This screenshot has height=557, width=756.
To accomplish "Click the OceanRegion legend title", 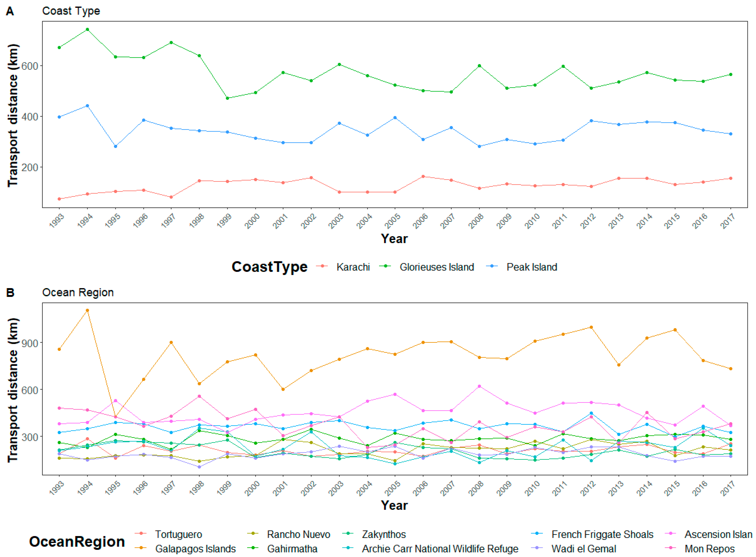I will 77,541.
